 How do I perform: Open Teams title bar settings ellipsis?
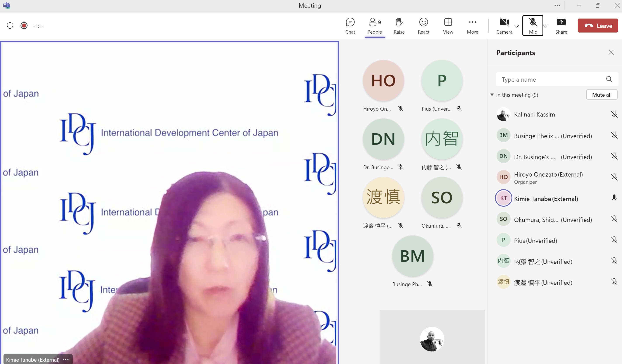[x=557, y=5]
